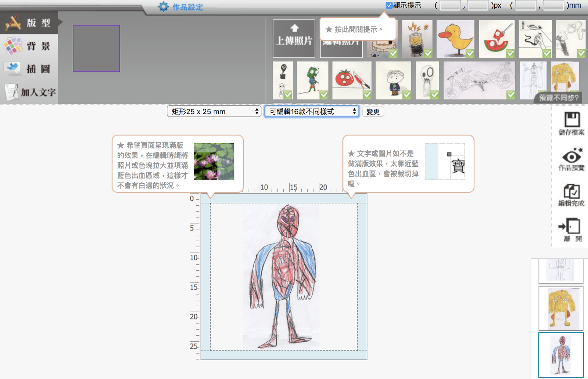Pick the tomato and bloody knife drawing
This screenshot has height=379, width=588.
(x=352, y=80)
